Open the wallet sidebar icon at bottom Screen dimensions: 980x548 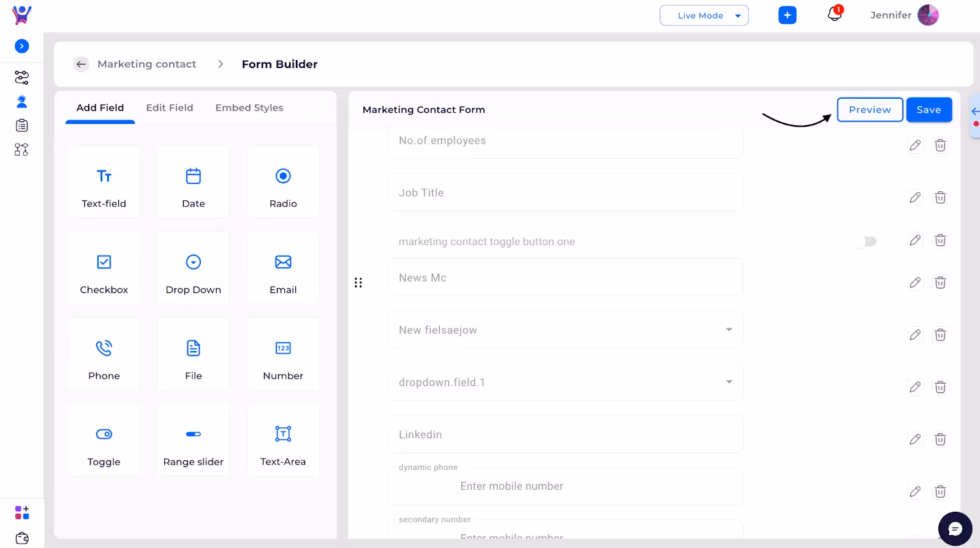pos(22,538)
